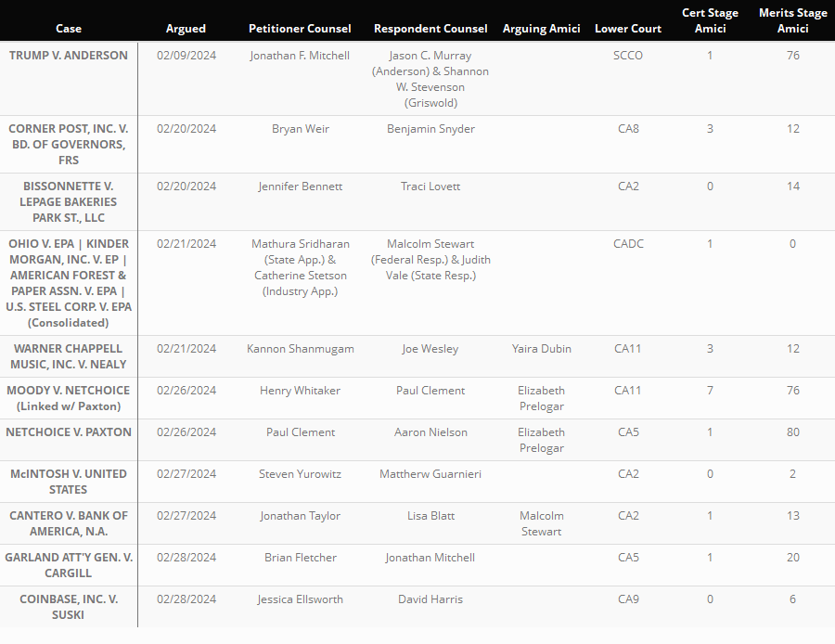Screen dimensions: 835x644
Task: Click the Respondent Counsel column header
Action: tap(430, 29)
